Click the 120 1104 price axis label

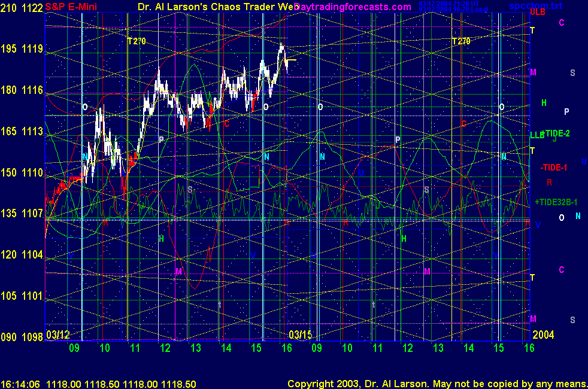[22, 254]
